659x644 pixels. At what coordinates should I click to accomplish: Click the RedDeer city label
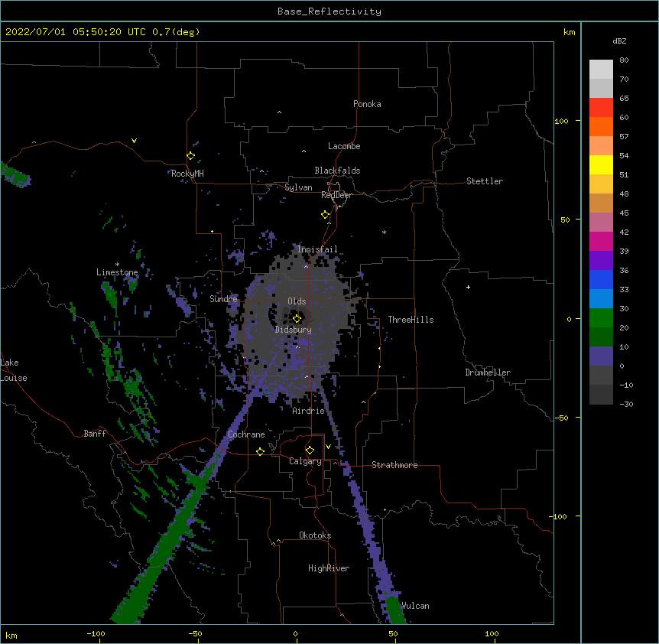(336, 195)
